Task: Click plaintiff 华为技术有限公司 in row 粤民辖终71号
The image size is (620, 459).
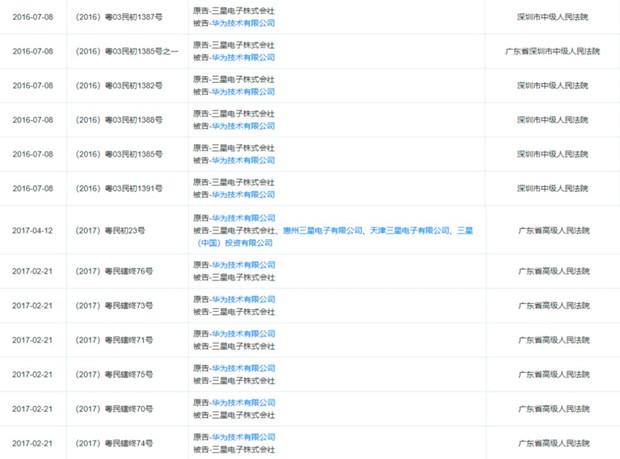Action: pos(243,334)
